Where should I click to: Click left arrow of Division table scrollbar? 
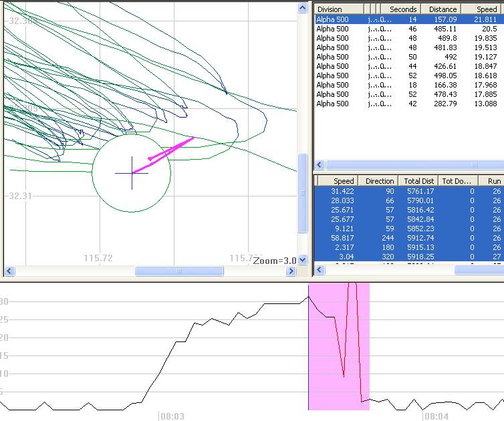[x=320, y=165]
